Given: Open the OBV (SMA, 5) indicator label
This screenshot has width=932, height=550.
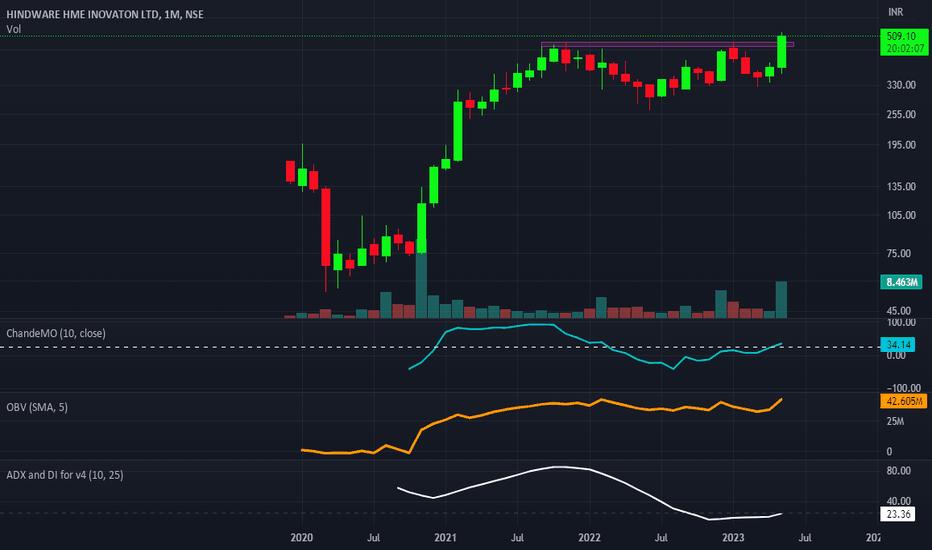Looking at the screenshot, I should (37, 407).
